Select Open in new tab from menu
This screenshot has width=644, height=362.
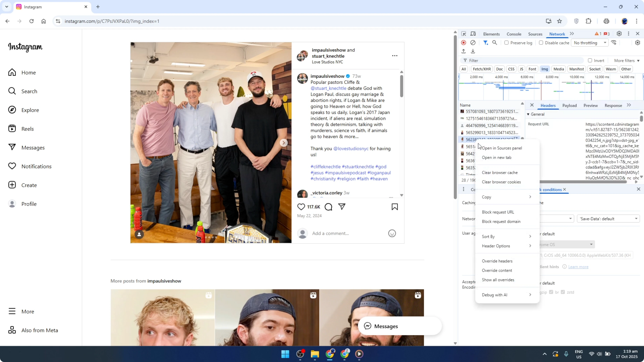(x=497, y=158)
